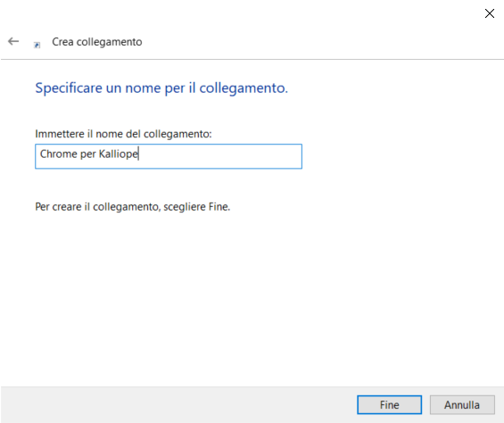Click the word Fine in the instruction sentence

[219, 206]
